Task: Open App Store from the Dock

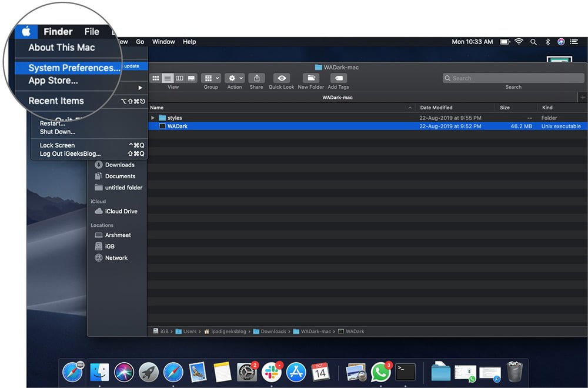Action: (296, 373)
